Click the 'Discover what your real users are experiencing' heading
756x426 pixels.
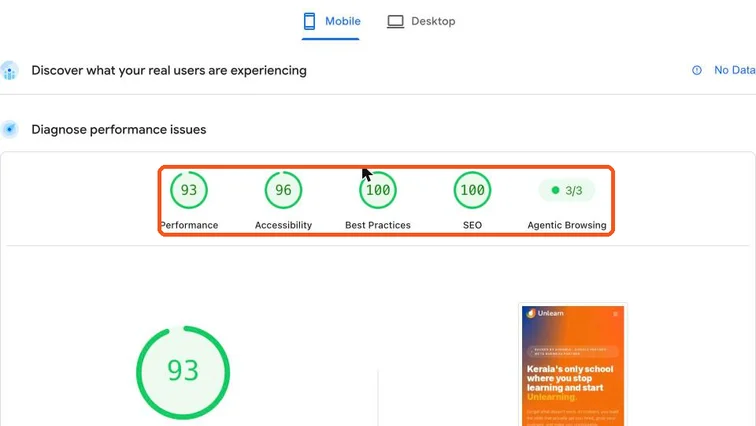169,70
